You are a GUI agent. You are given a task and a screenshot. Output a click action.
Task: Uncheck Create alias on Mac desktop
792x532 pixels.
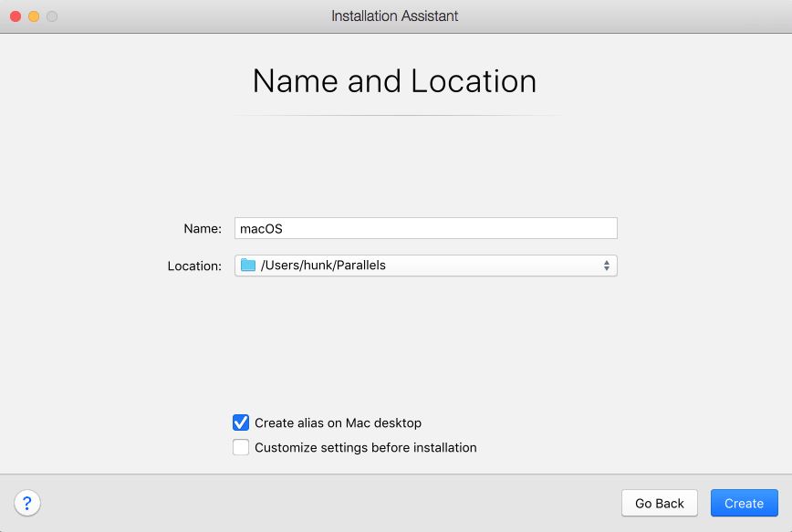(241, 422)
